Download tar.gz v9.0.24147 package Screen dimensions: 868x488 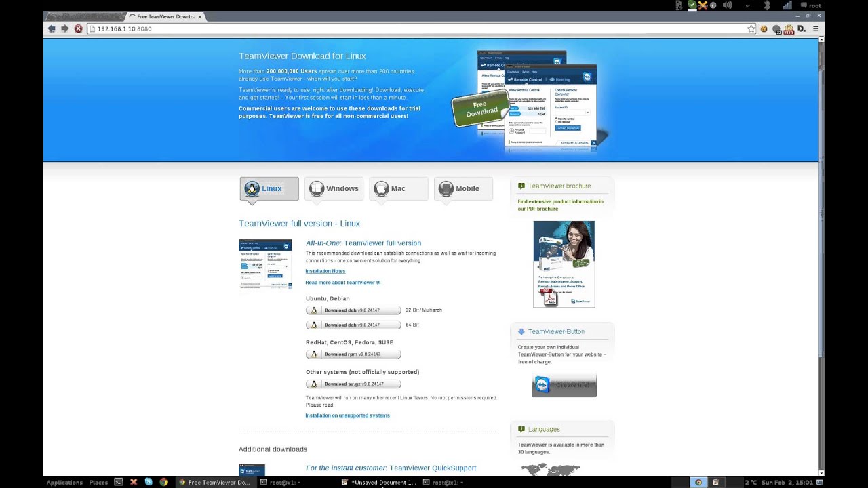point(353,384)
